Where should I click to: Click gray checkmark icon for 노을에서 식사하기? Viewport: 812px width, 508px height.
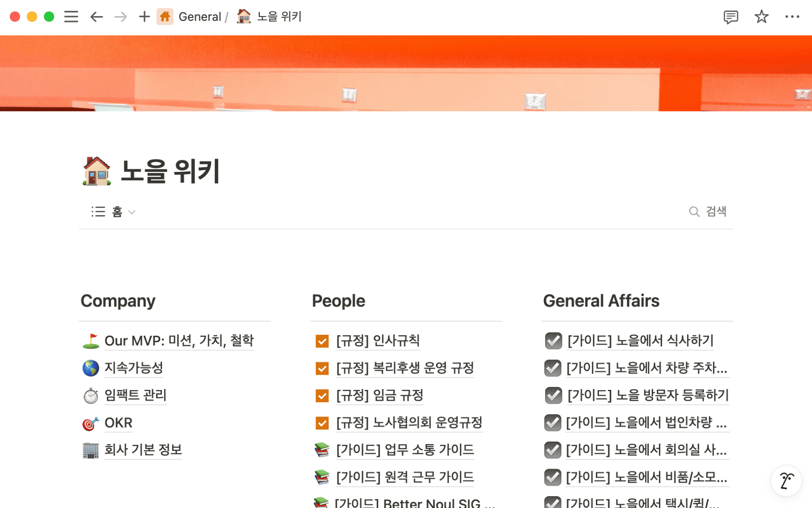point(553,341)
